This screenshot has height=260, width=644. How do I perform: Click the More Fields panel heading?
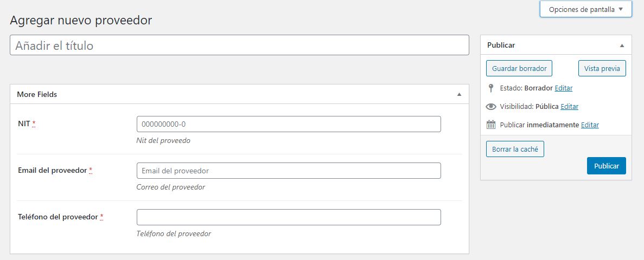point(37,94)
